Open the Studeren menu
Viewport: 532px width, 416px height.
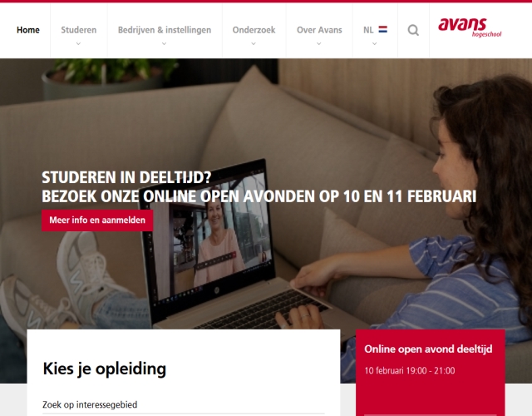tap(79, 30)
